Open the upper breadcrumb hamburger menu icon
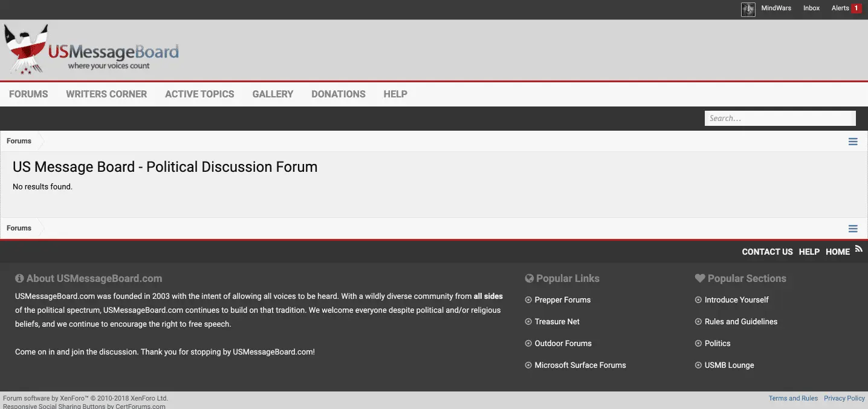This screenshot has height=409, width=868. click(x=853, y=142)
